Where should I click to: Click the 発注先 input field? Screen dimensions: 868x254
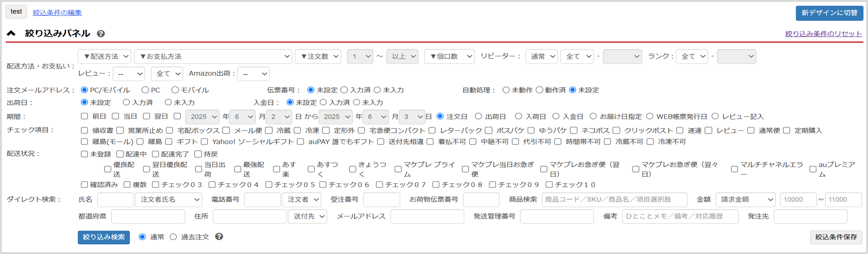pyautogui.click(x=810, y=216)
